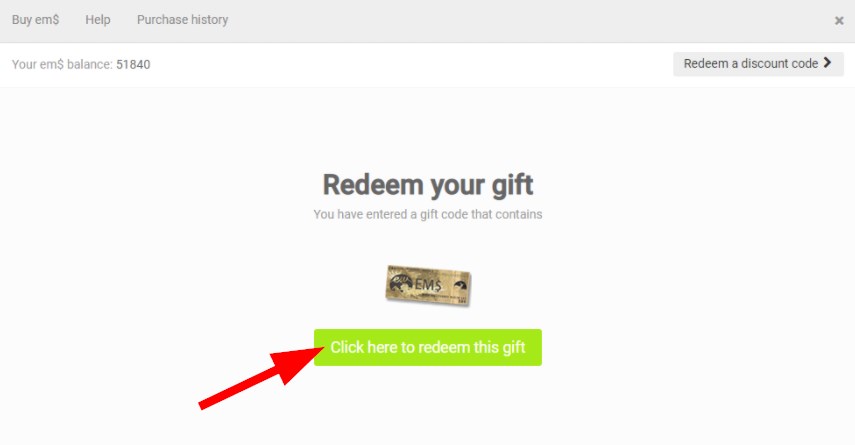Click the tail of the red arrow
Screen dimensions: 855x445
[x=203, y=405]
